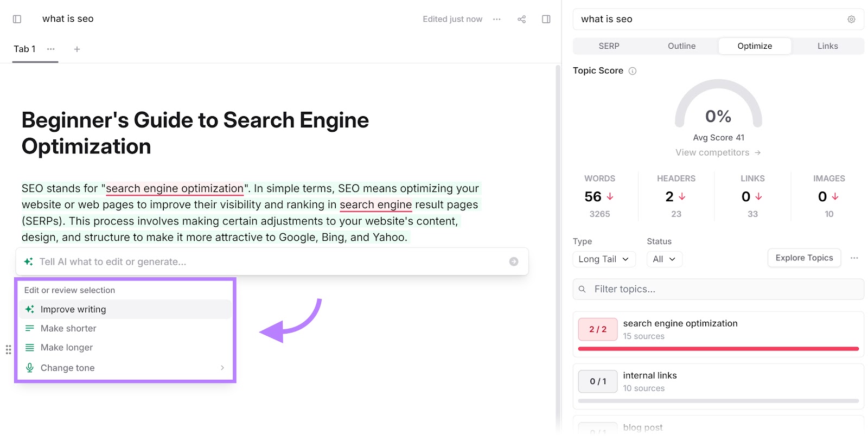This screenshot has width=868, height=441.
Task: Click the Filter topics input field
Action: pyautogui.click(x=718, y=289)
